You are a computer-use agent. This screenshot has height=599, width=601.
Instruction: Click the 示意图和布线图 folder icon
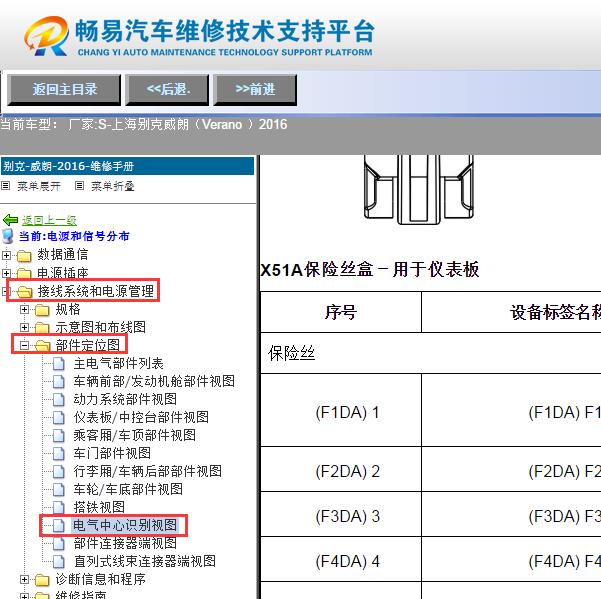coord(42,328)
